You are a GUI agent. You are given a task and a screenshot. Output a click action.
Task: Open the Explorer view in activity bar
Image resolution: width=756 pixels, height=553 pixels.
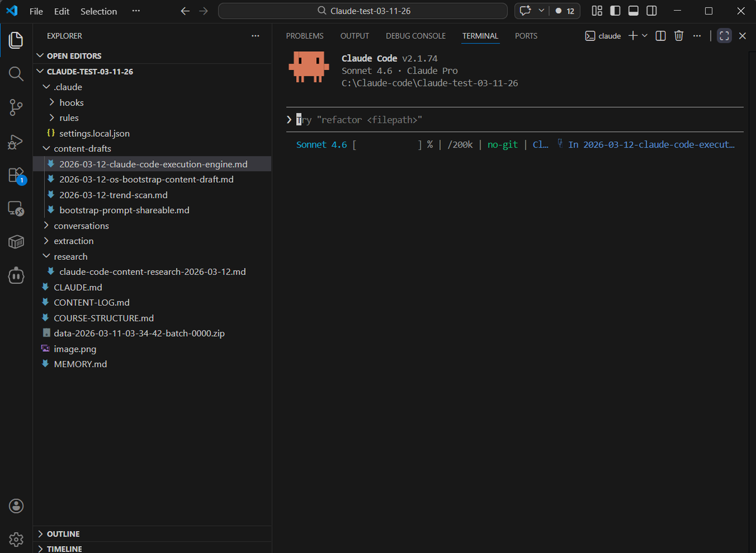point(16,41)
